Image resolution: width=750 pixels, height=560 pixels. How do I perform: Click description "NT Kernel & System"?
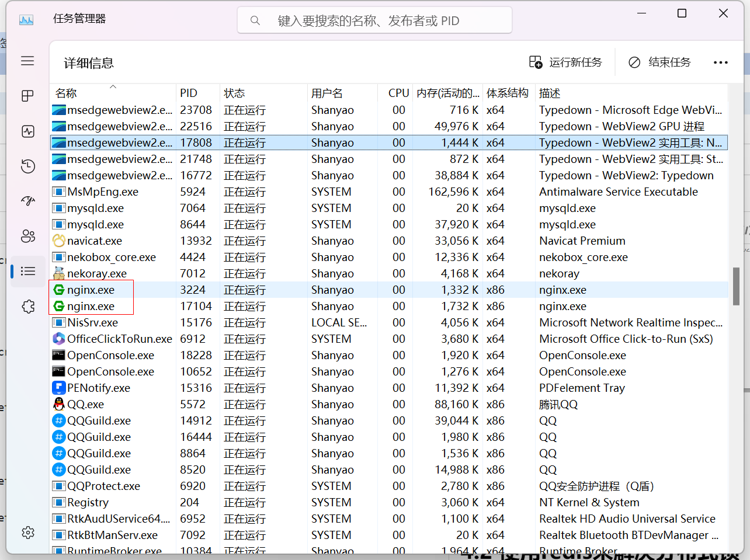589,502
